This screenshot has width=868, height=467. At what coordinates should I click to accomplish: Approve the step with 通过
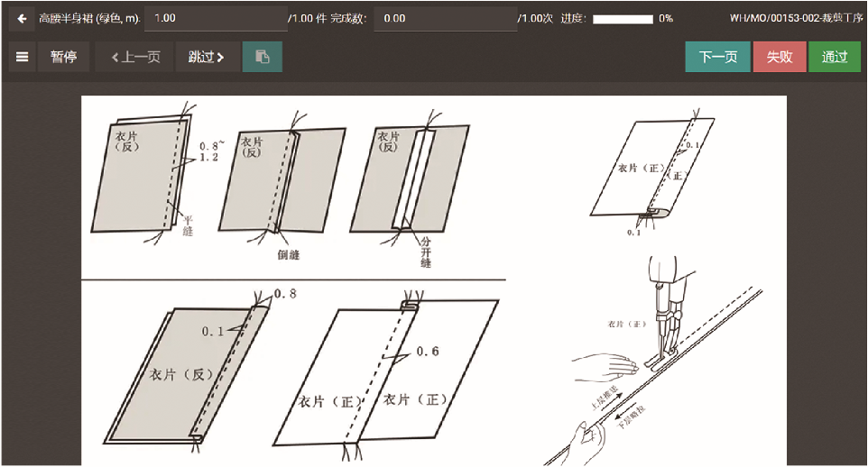[x=835, y=57]
